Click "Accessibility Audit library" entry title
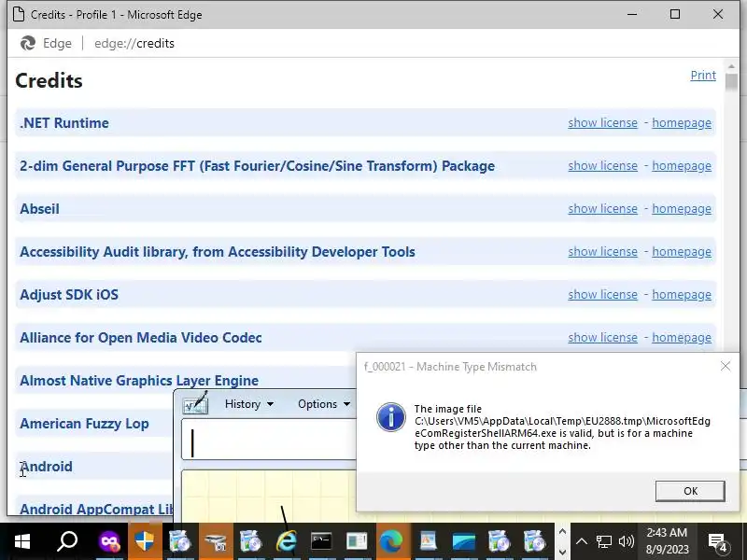This screenshot has width=747, height=560. (x=218, y=251)
